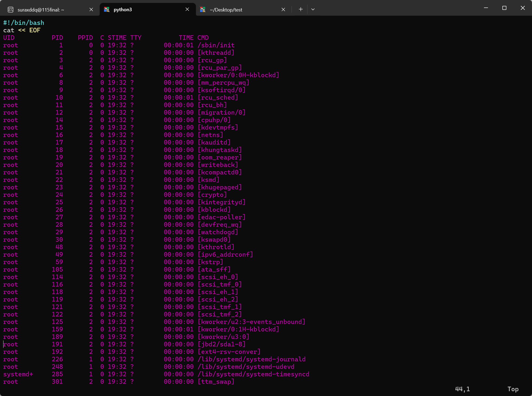Click the terminal icon on suraxddq tab

tap(10, 10)
